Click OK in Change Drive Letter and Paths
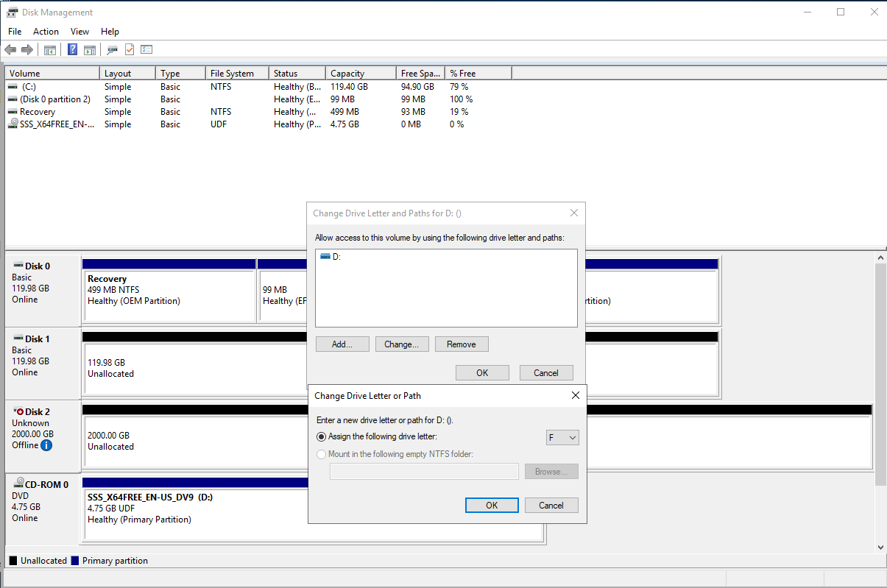The image size is (887, 588). pyautogui.click(x=482, y=372)
